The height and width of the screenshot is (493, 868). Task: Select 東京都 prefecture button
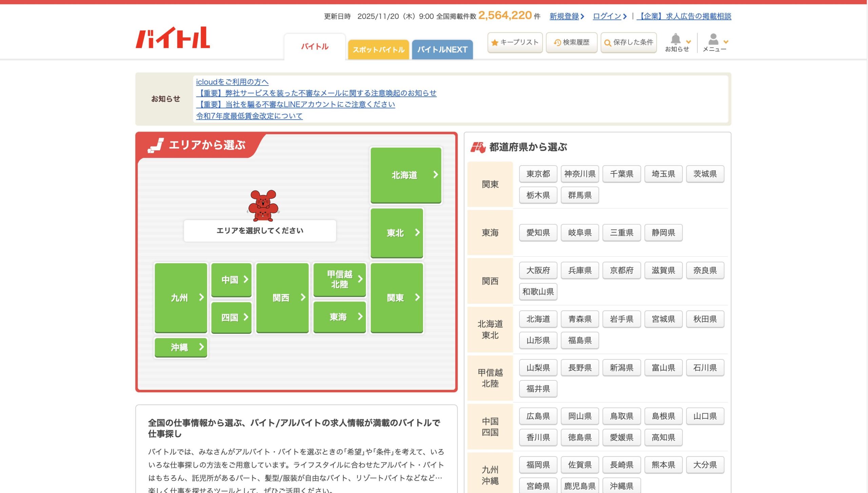click(538, 174)
